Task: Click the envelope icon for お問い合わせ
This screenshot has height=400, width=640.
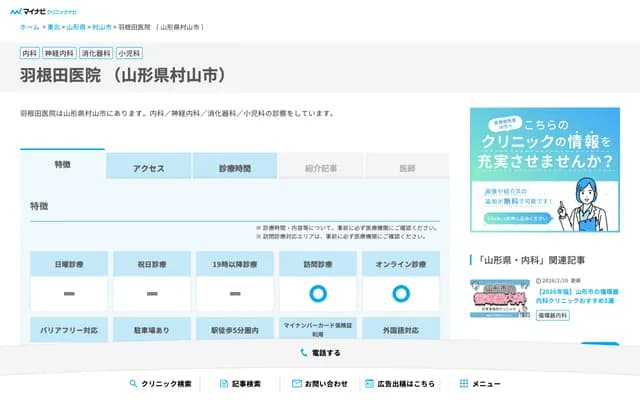Action: pyautogui.click(x=296, y=384)
